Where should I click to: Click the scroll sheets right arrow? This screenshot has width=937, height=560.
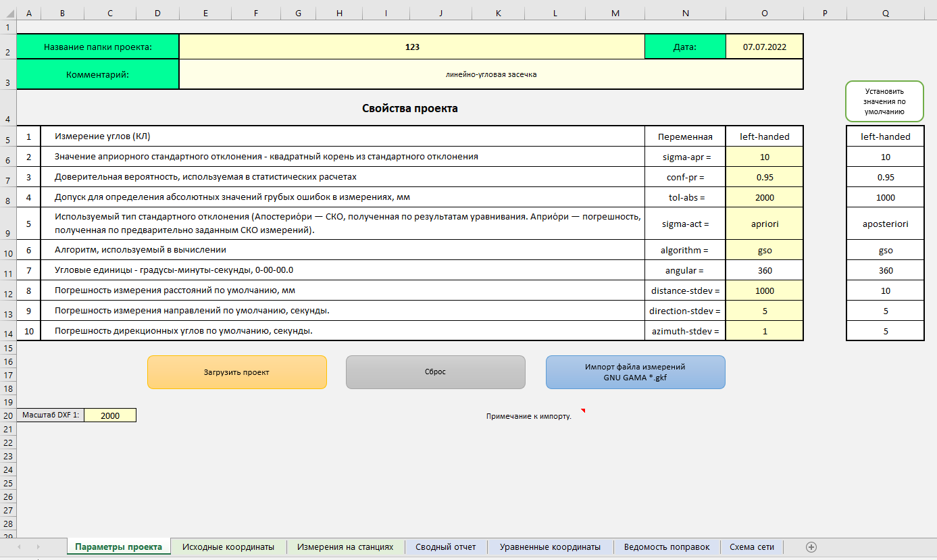pos(38,546)
